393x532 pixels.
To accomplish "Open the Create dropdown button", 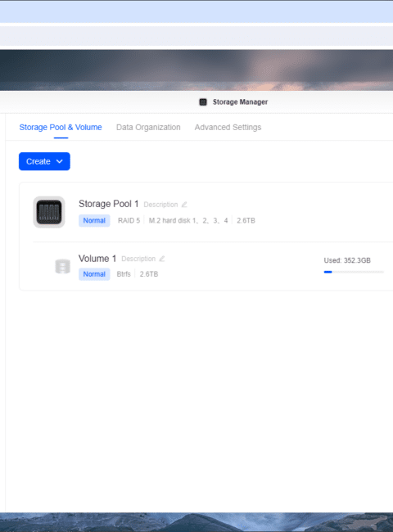I will pos(44,161).
